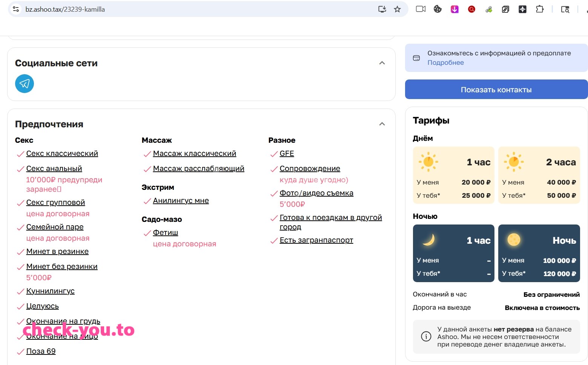Open the Массаж классический link

pos(195,153)
